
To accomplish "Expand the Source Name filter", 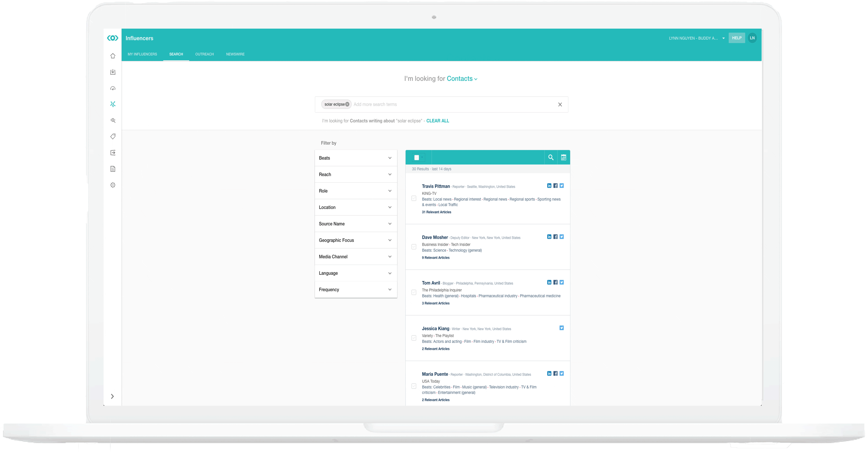I will click(356, 224).
